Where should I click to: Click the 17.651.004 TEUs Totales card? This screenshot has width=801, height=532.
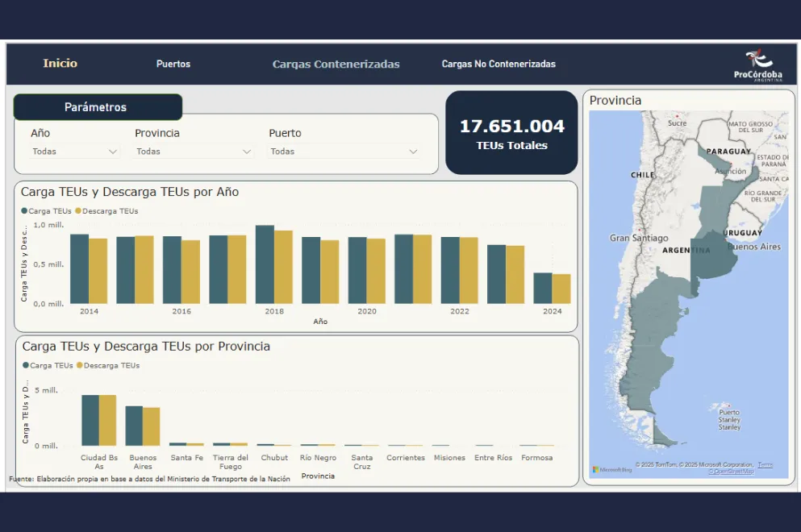(x=511, y=133)
